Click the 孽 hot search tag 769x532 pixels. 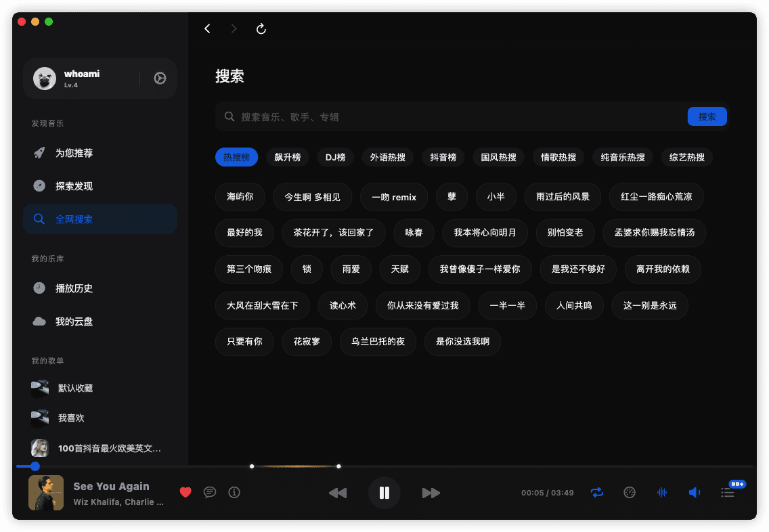[x=452, y=196]
